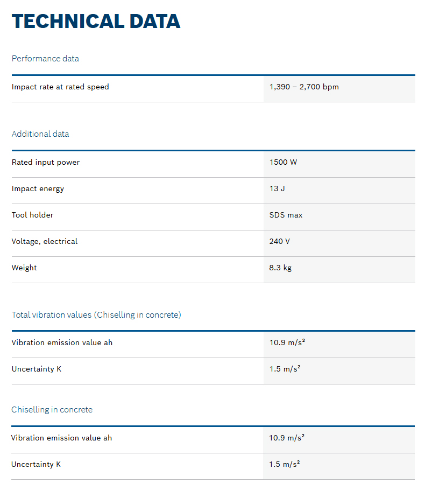
Task: Click the TECHNICAL DATA main heading
Action: (x=96, y=21)
